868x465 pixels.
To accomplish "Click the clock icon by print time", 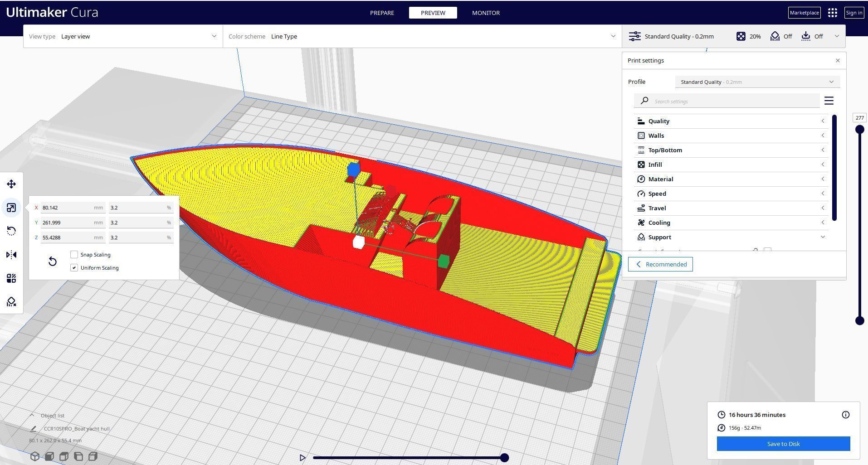I will [x=722, y=415].
